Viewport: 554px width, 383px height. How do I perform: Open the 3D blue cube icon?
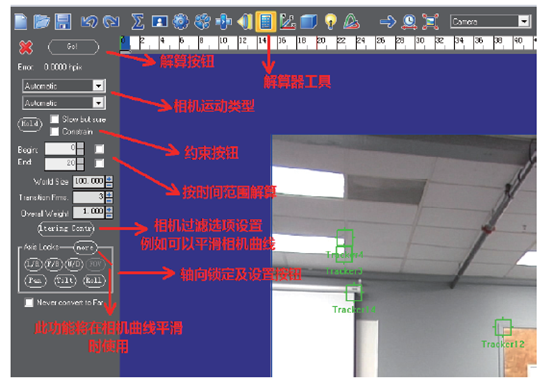309,22
